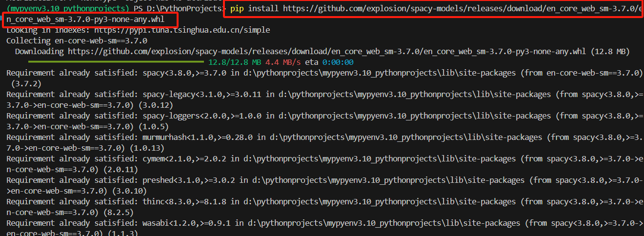This screenshot has height=236, width=644.
Task: Click 'Requirement already satisfied:' in the preshed row
Action: [x=72, y=180]
